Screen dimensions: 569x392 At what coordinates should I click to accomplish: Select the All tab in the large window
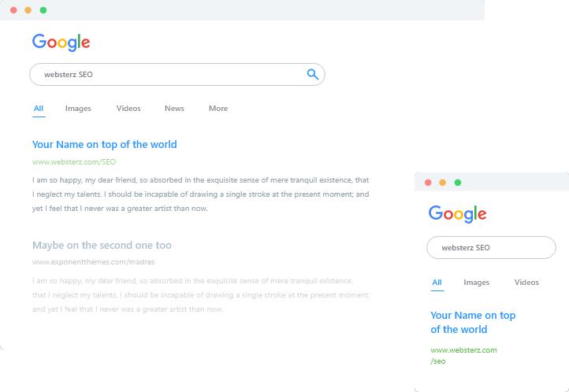click(39, 109)
